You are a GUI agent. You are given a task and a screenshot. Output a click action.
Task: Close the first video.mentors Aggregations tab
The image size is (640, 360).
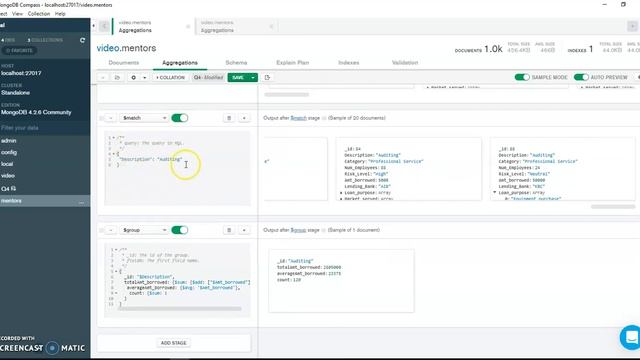[188, 27]
